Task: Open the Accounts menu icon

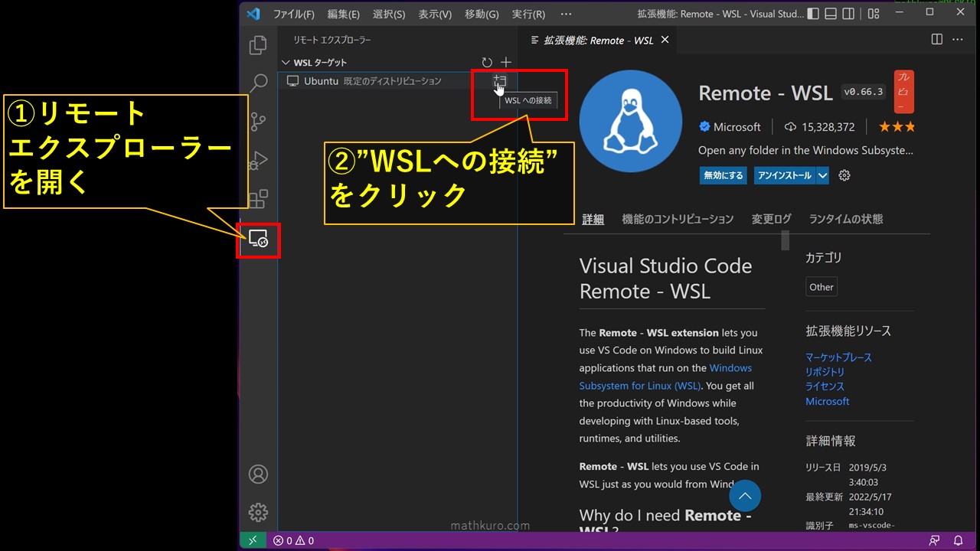Action: [258, 474]
